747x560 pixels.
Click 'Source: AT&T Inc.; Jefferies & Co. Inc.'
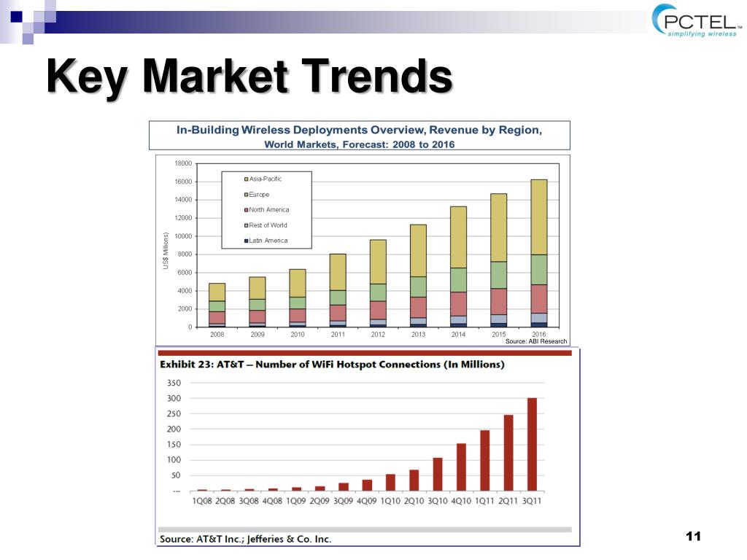pos(245,539)
